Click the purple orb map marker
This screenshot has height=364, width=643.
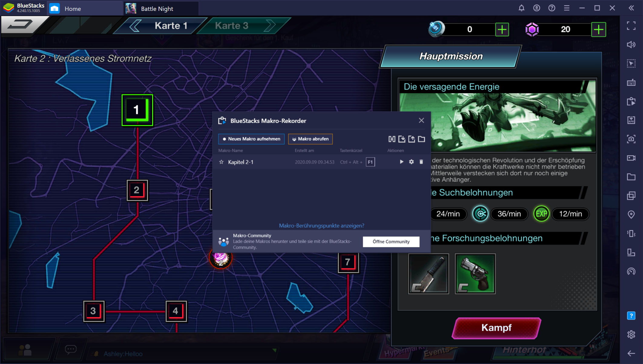221,259
